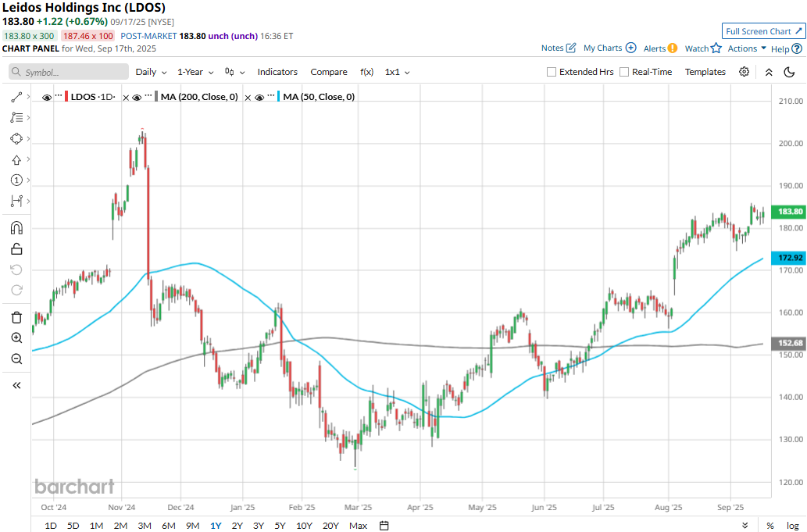Open chart settings gear icon
This screenshot has height=532, width=807.
click(745, 72)
